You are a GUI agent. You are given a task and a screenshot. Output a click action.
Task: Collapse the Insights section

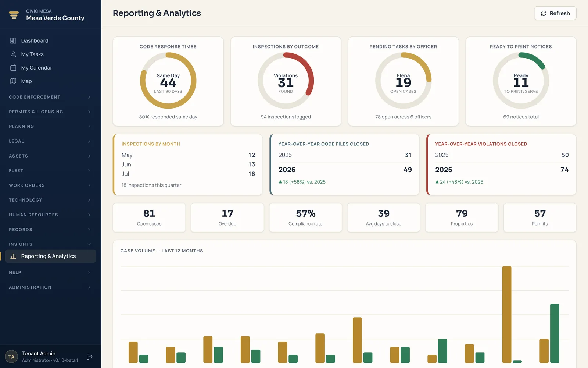50,244
